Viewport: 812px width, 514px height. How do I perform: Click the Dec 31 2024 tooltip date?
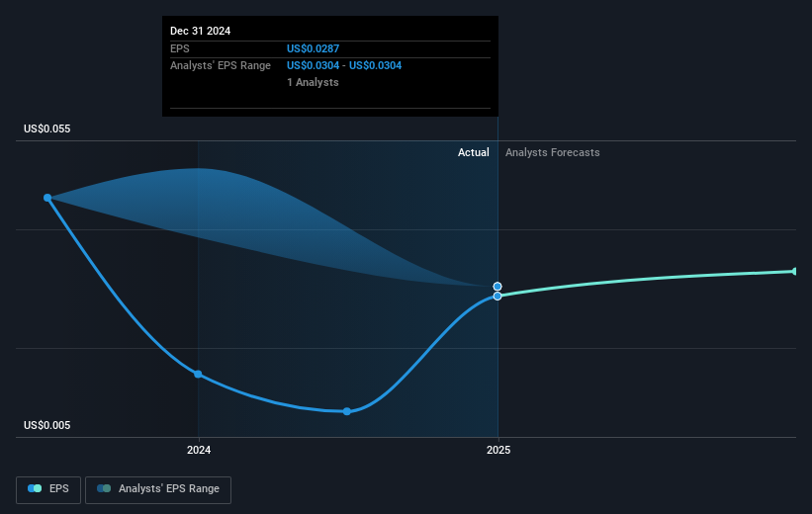pyautogui.click(x=201, y=31)
